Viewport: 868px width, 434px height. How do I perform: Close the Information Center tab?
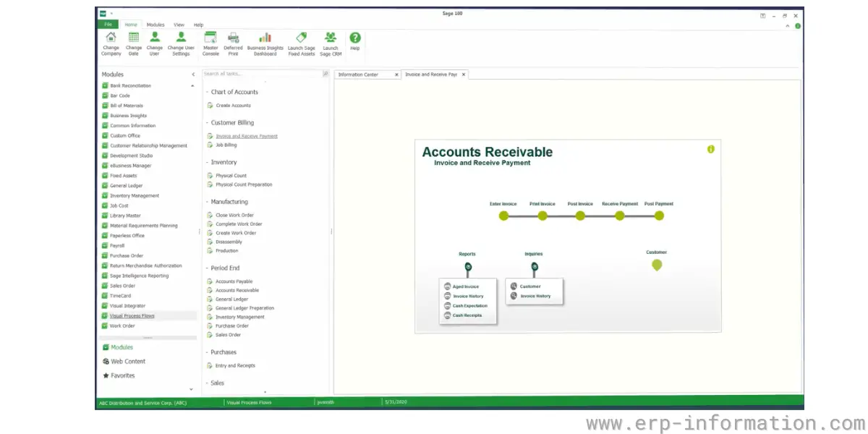396,75
